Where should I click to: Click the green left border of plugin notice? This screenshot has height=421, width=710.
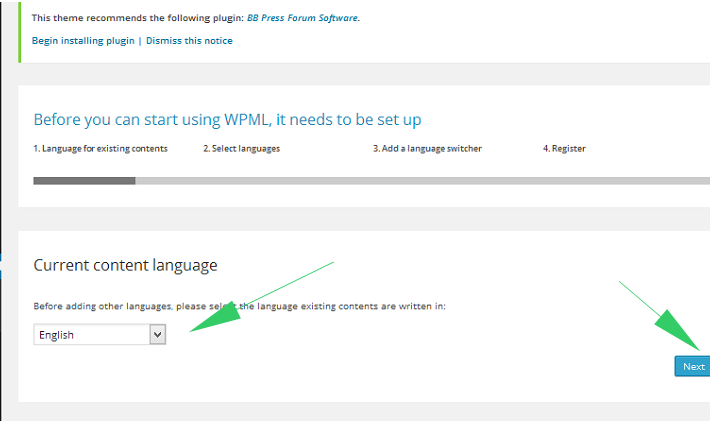click(19, 30)
